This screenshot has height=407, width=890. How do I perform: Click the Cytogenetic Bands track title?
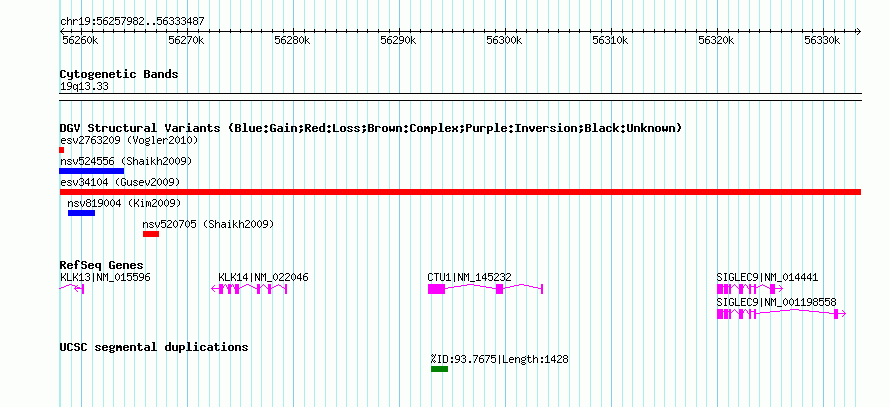tap(119, 74)
